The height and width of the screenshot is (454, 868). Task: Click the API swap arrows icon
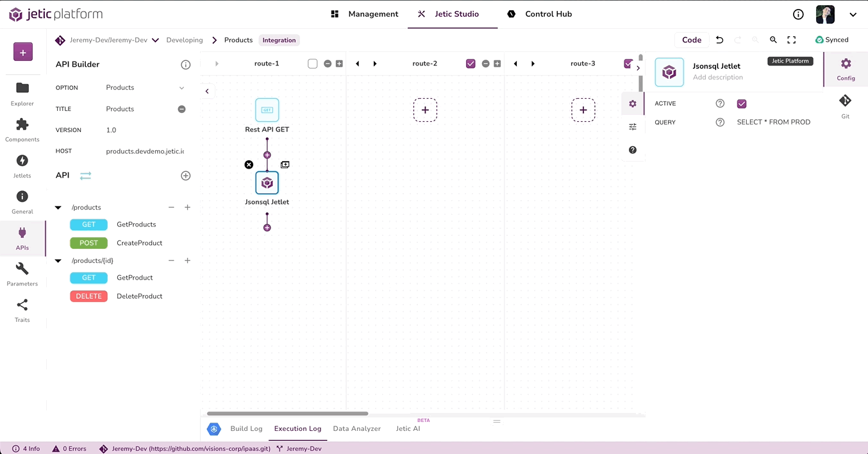point(85,176)
